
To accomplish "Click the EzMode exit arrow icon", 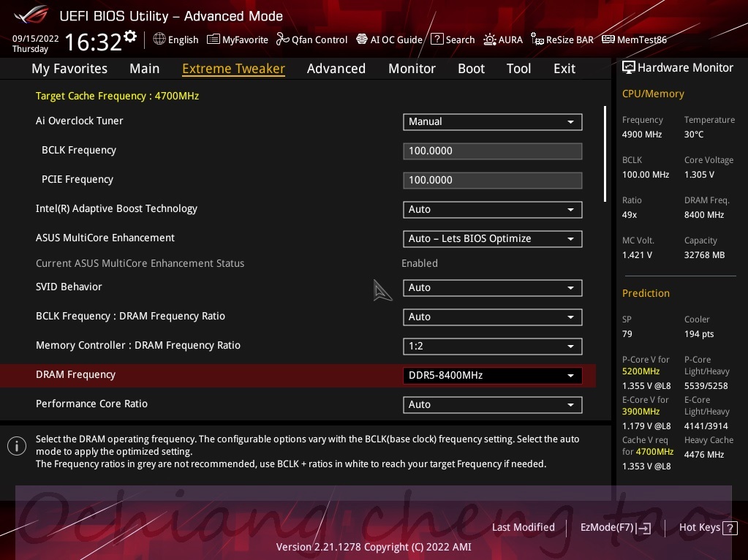I will coord(644,528).
